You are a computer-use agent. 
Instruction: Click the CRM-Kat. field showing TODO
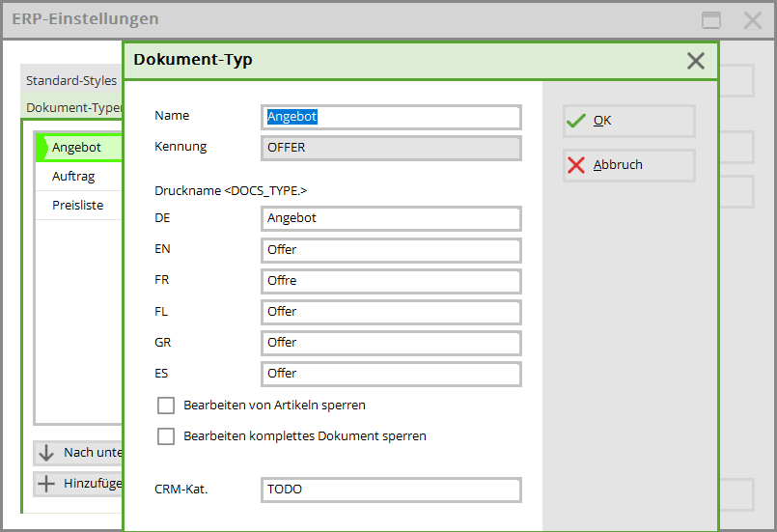tap(391, 490)
